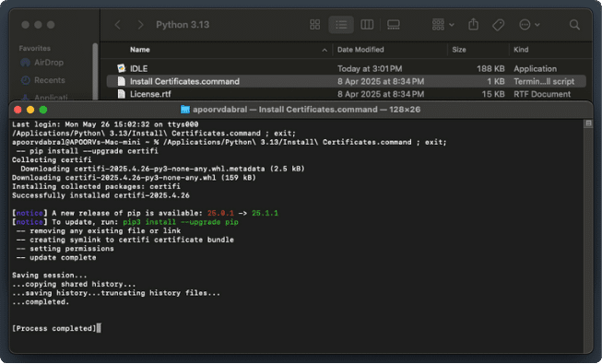Click the Terminal scrollbar top marker icon

click(x=588, y=123)
